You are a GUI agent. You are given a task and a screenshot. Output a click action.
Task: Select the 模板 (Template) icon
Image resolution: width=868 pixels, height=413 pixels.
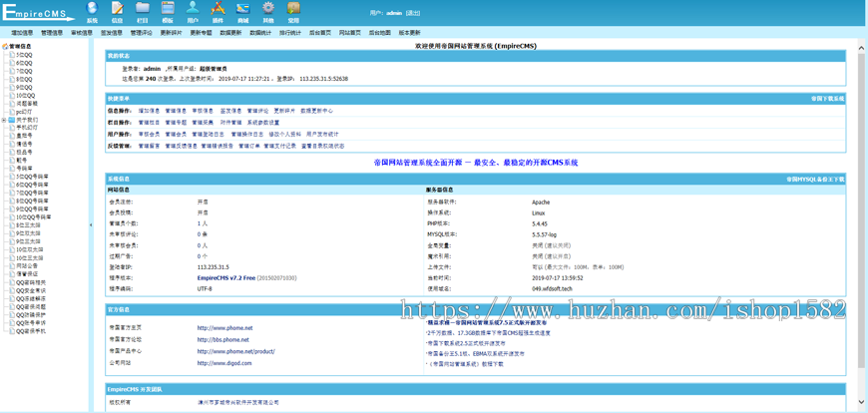coord(168,10)
